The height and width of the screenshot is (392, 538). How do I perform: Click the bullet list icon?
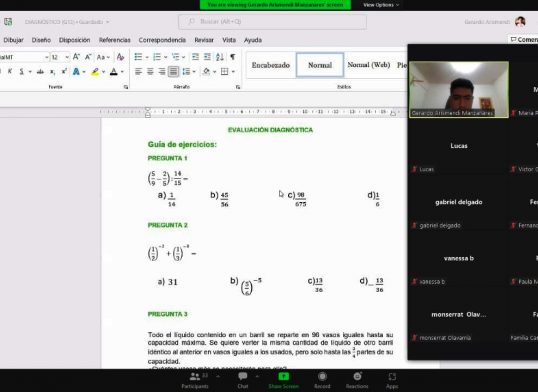(x=138, y=57)
